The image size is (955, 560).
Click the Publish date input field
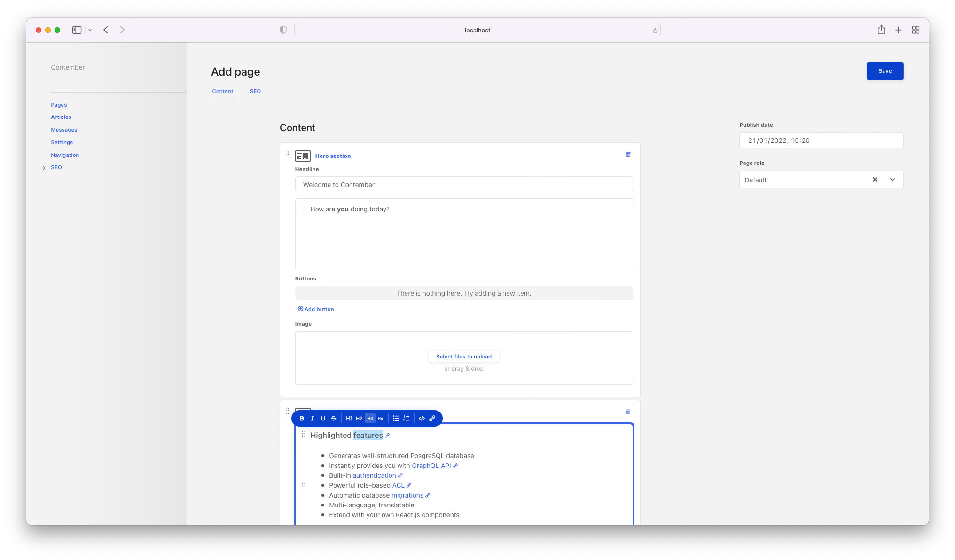pos(821,140)
